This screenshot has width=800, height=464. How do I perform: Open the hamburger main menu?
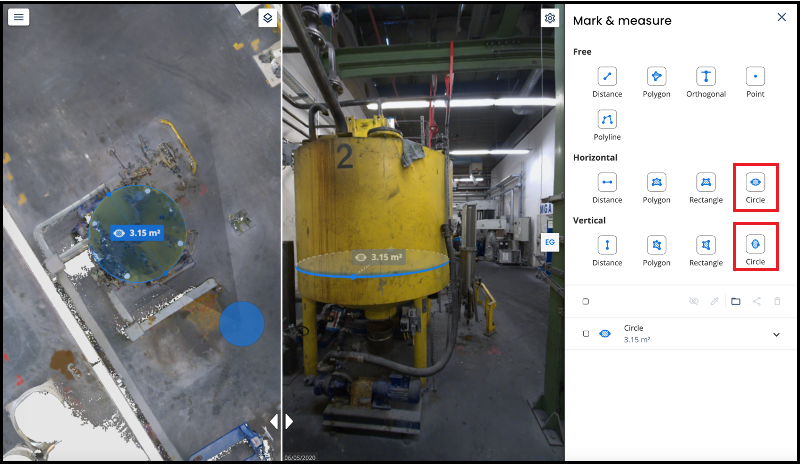18,17
